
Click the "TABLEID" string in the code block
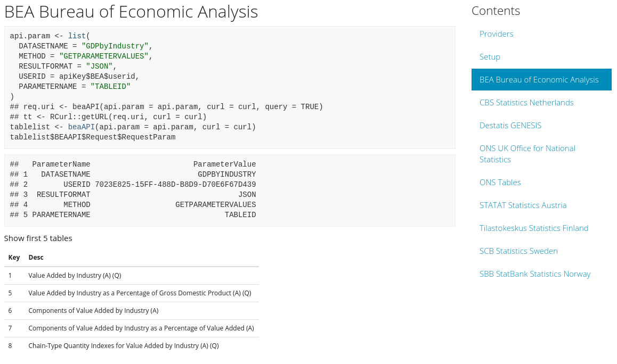tap(111, 87)
